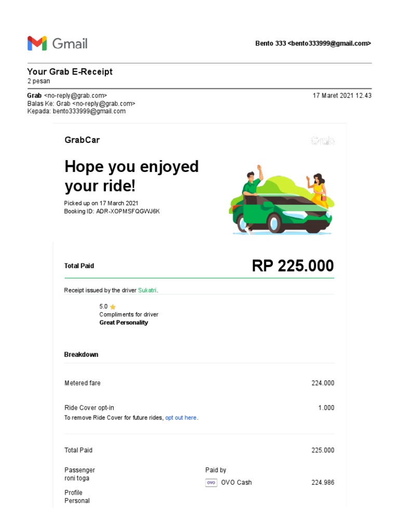Click the yellow star rating icon
Image resolution: width=399 pixels, height=532 pixels.
point(113,307)
